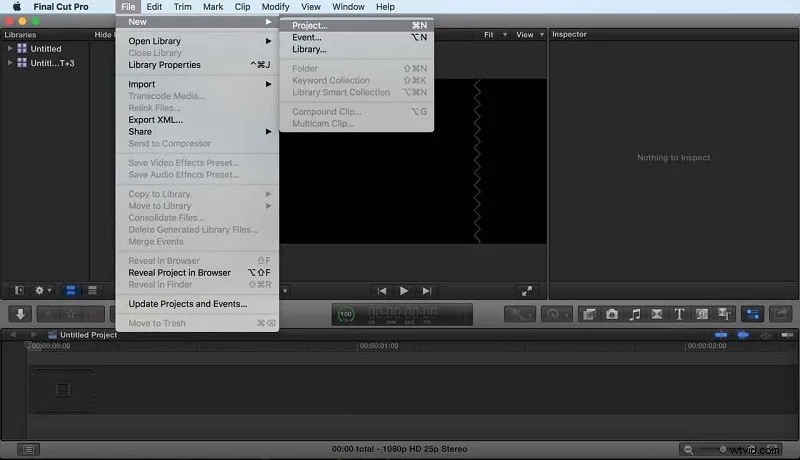
Task: Choose New Project from submenu
Action: [x=357, y=25]
